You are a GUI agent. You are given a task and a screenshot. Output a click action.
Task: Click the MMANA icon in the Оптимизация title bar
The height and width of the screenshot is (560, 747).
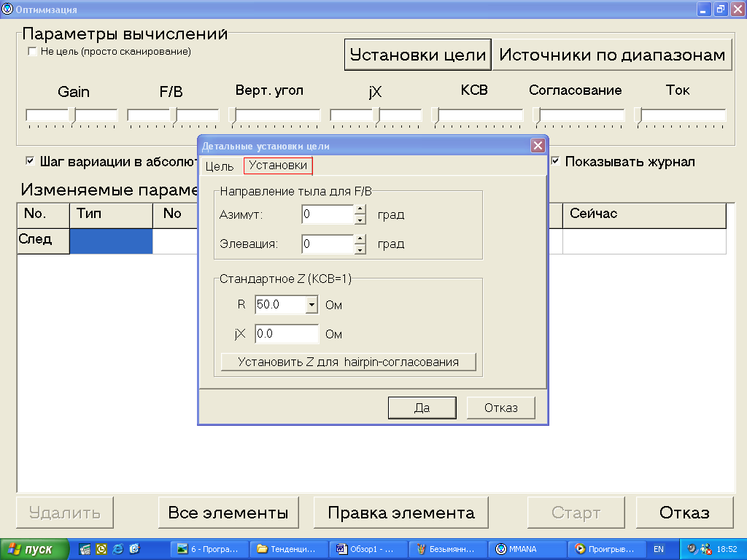tap(7, 9)
